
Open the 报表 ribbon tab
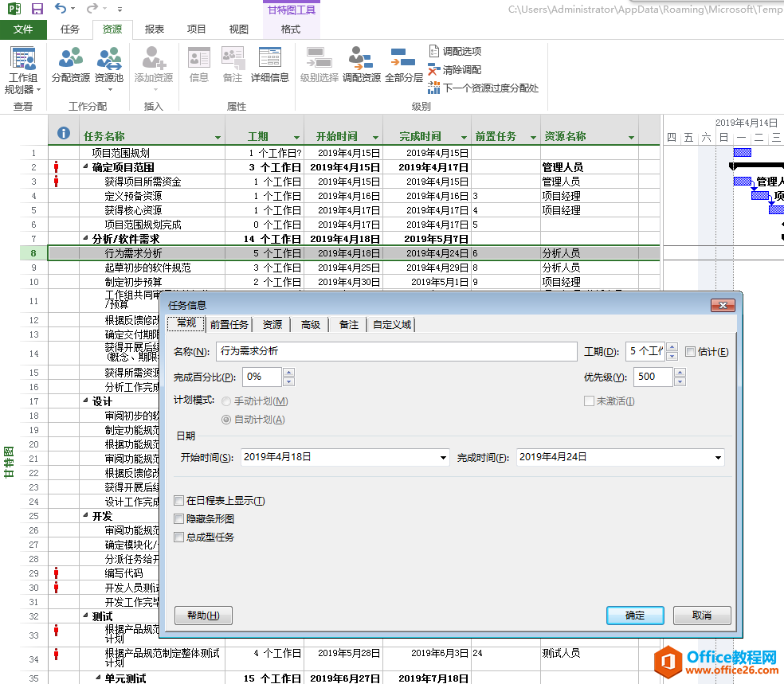[155, 29]
